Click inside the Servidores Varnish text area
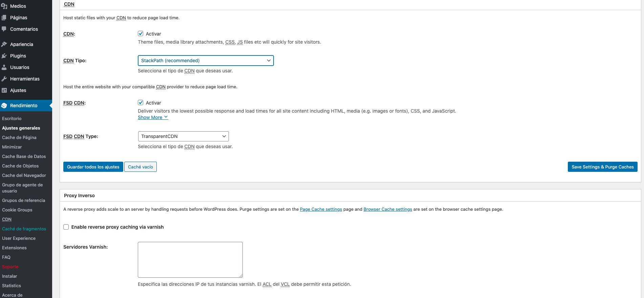The height and width of the screenshot is (298, 644). (190, 259)
